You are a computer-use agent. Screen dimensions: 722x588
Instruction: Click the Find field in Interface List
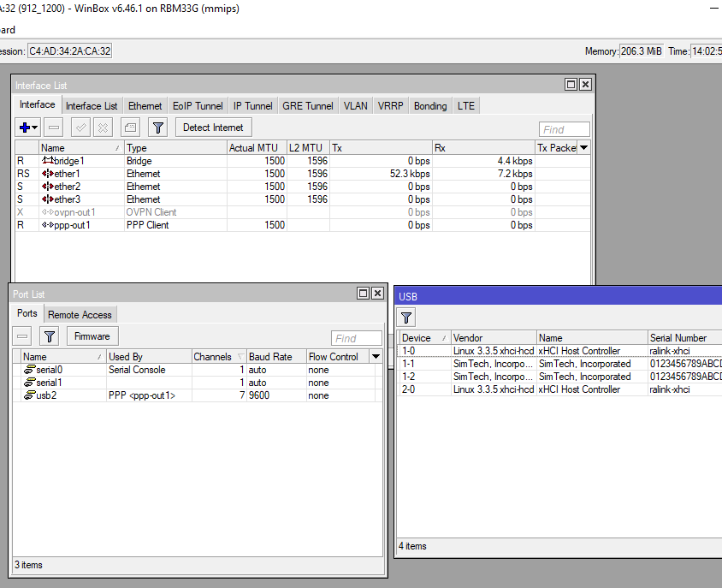tap(564, 129)
